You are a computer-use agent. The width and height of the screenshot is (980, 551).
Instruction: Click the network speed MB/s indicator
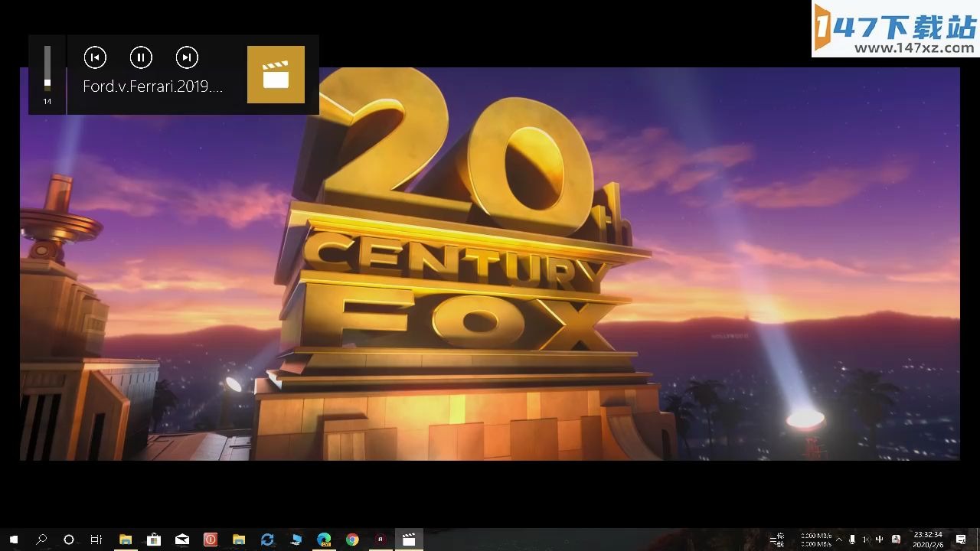tap(816, 540)
